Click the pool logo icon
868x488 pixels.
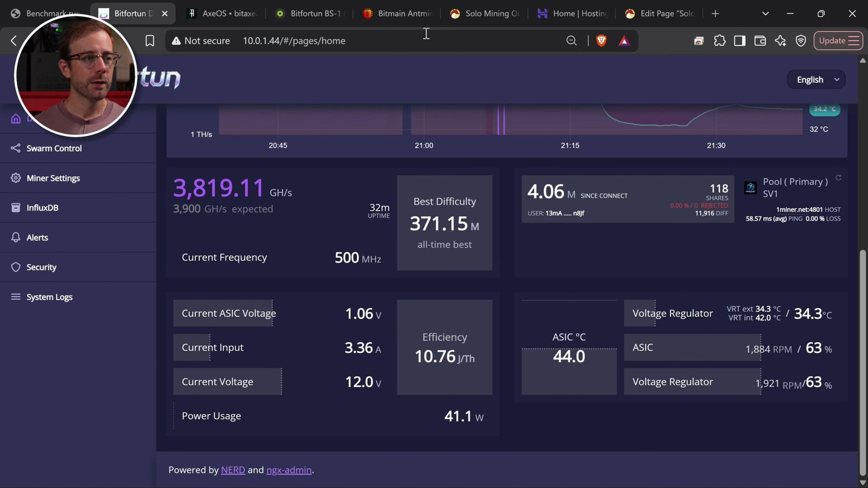[751, 188]
